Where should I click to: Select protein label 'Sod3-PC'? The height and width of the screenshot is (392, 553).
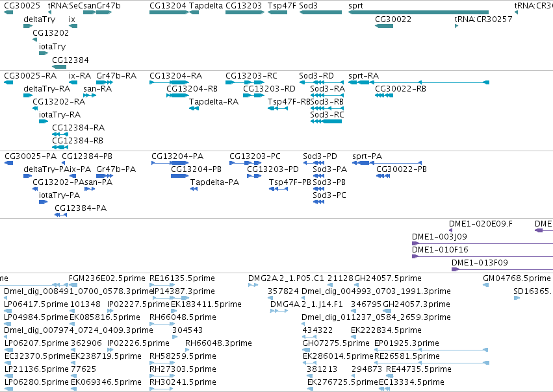[x=329, y=195]
